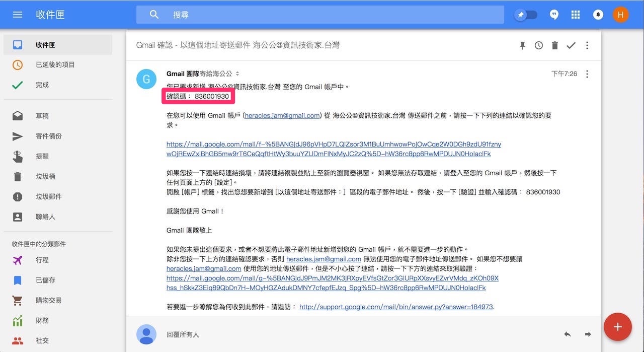Viewport: 644px width, 352px height.
Task: Open the main navigation hamburger menu
Action: coord(17,14)
